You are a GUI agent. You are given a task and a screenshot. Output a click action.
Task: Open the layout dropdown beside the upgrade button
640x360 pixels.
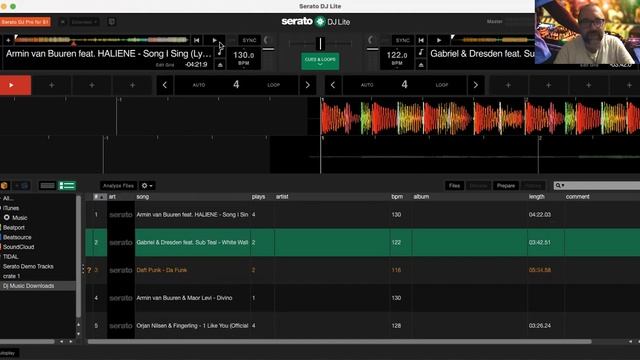click(x=84, y=22)
